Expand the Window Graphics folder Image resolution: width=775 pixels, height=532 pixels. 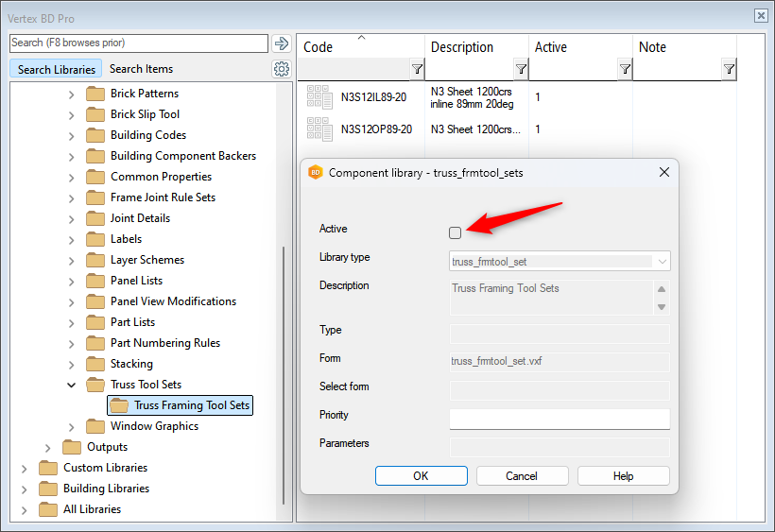point(72,426)
